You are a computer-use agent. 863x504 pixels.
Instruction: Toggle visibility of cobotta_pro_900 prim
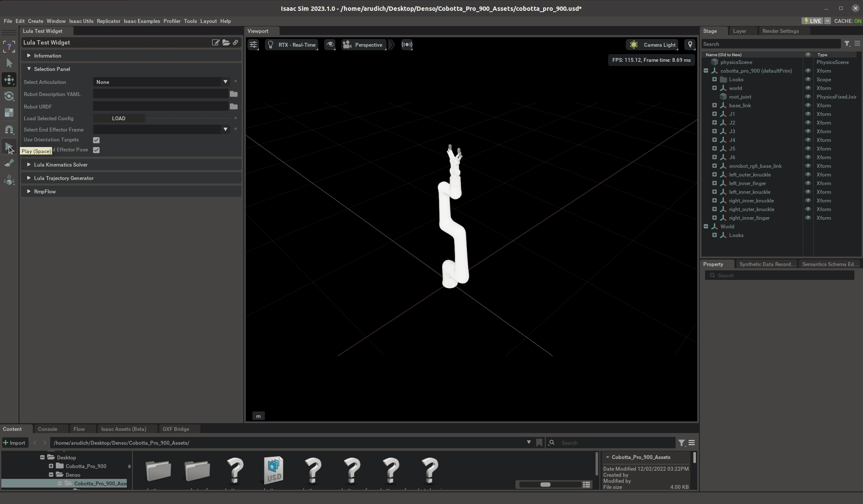pyautogui.click(x=808, y=71)
